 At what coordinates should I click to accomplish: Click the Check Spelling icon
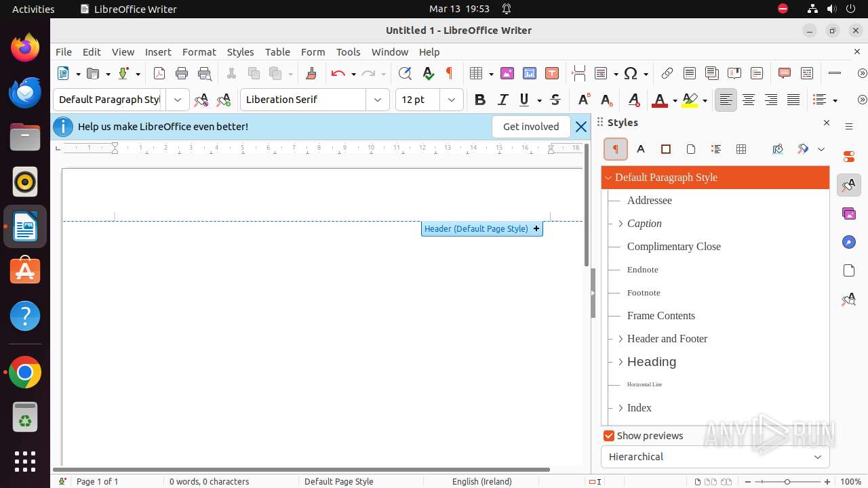click(x=428, y=73)
